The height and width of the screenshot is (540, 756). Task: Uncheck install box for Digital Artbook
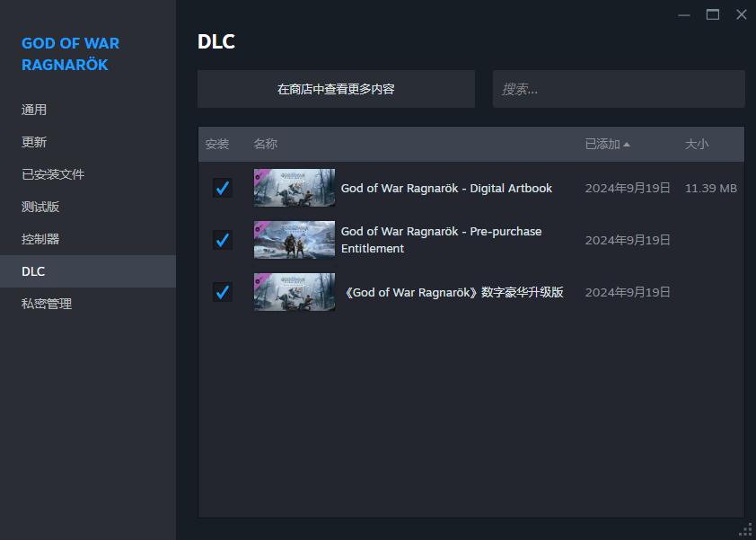223,188
